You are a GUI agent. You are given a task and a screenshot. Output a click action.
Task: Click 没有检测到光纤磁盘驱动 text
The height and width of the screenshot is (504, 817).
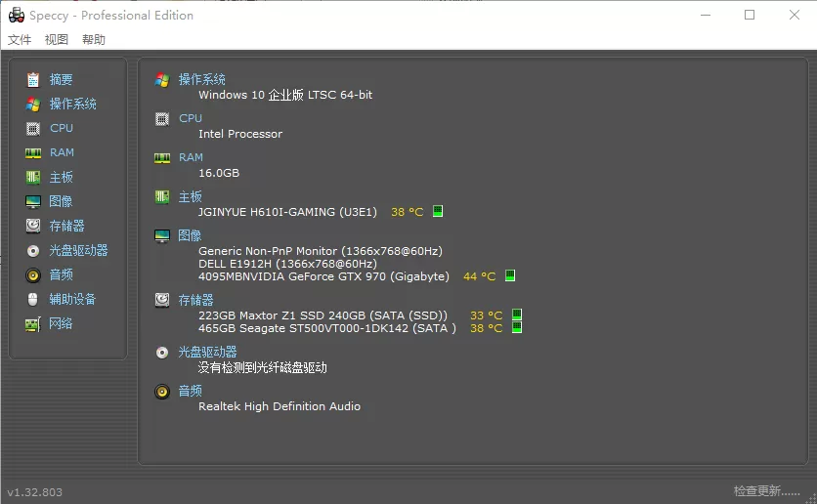tap(263, 367)
